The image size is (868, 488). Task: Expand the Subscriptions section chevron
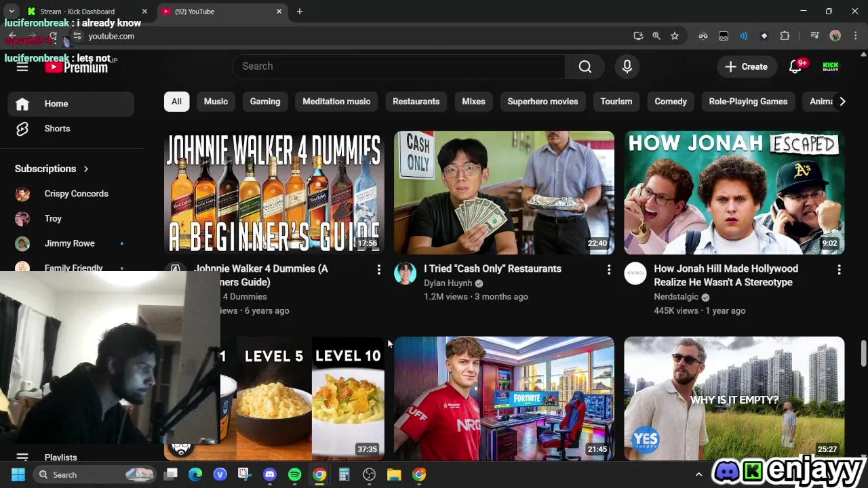coord(86,169)
